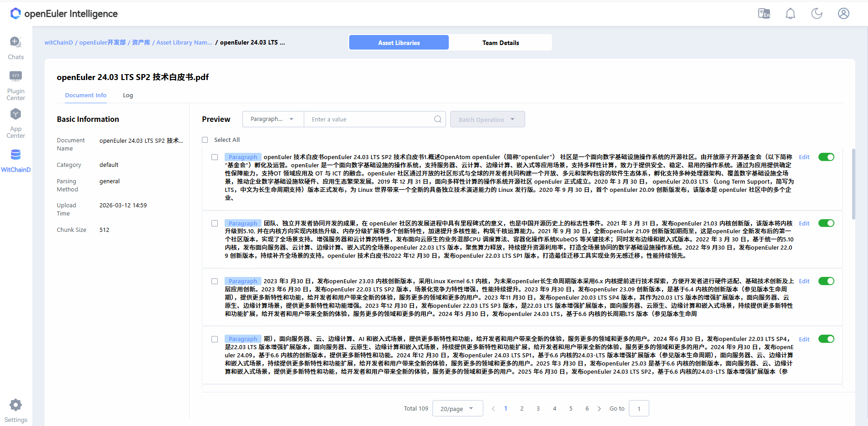This screenshot has width=868, height=426.
Task: Open notifications bell
Action: 790,14
